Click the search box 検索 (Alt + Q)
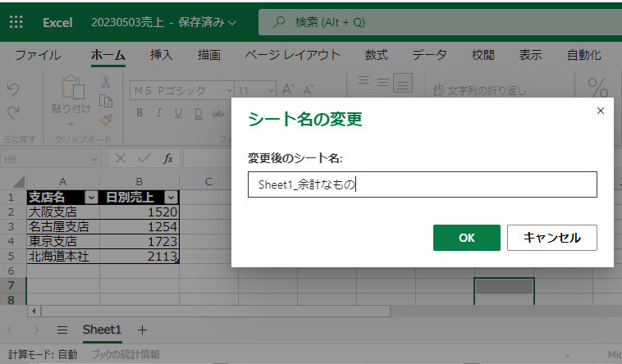 (441, 22)
